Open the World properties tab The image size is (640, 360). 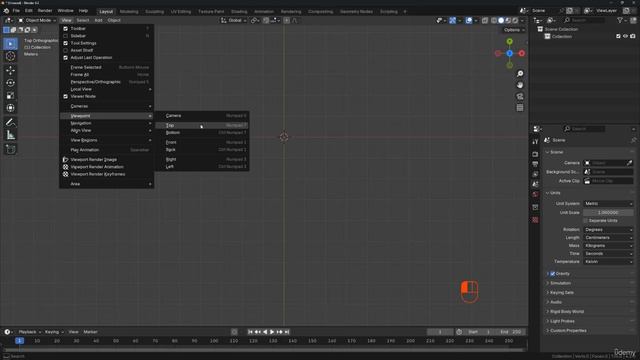pyautogui.click(x=535, y=194)
